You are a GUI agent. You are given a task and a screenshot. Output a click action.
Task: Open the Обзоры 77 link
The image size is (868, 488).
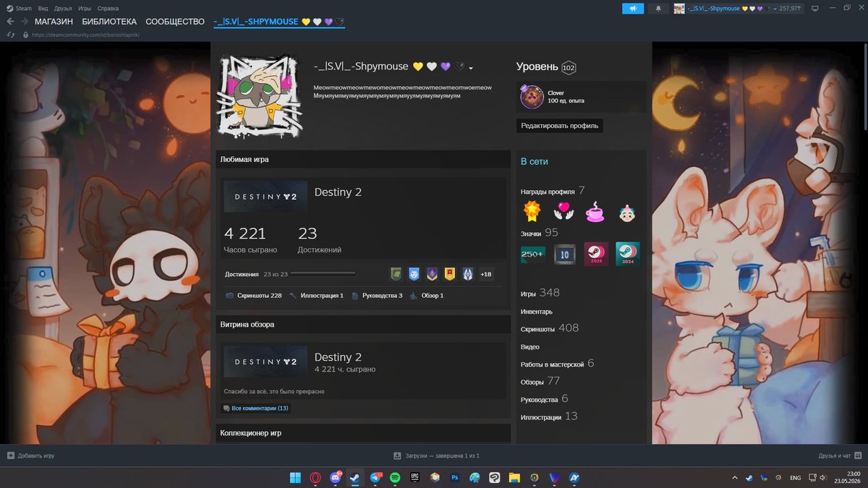[540, 381]
